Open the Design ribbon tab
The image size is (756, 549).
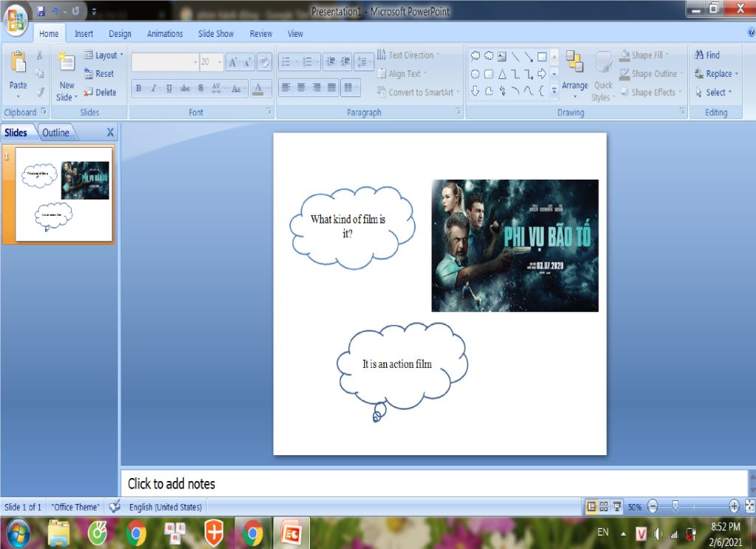coord(120,34)
